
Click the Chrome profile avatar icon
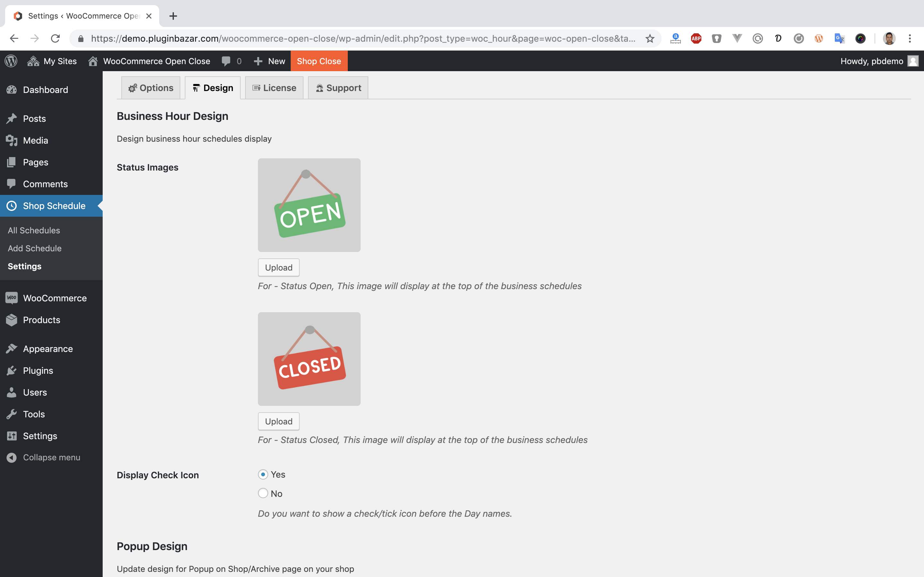click(889, 38)
